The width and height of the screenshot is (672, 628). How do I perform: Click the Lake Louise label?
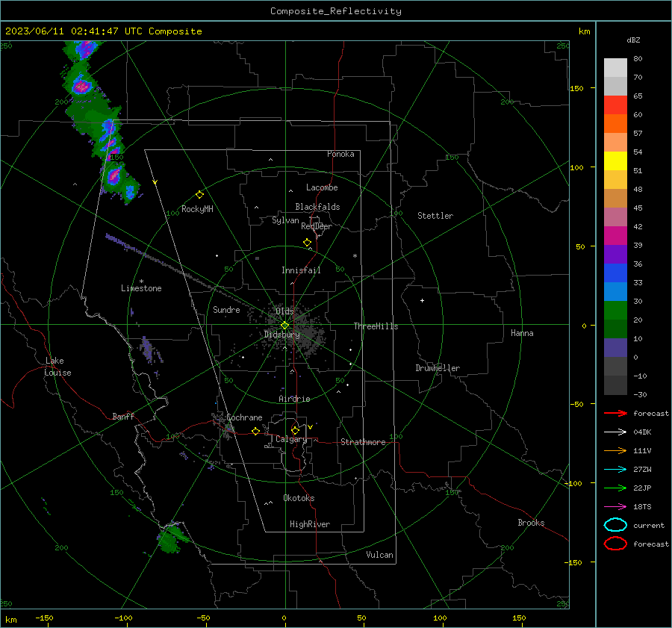pos(57,367)
